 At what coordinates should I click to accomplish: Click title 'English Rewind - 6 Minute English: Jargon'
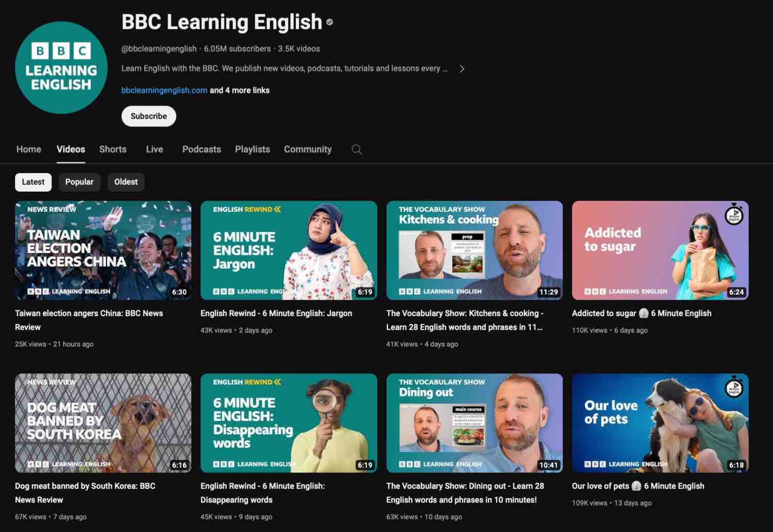coord(276,313)
